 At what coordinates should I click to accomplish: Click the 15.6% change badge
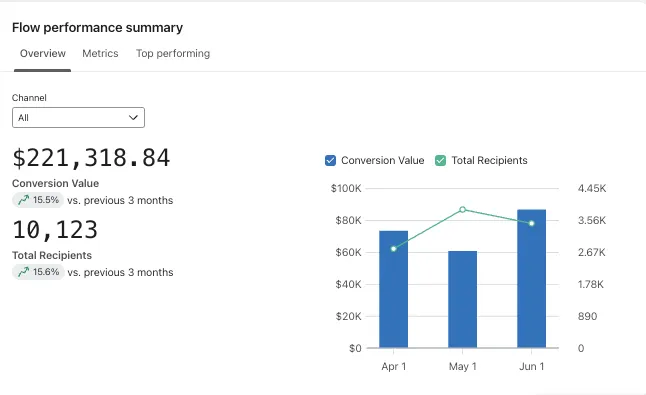coord(38,272)
